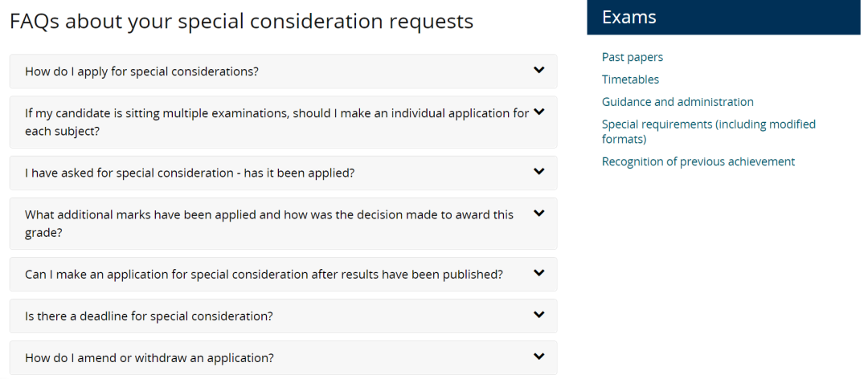This screenshot has width=868, height=379.
Task: Open Recognition of previous achievement link
Action: 698,161
